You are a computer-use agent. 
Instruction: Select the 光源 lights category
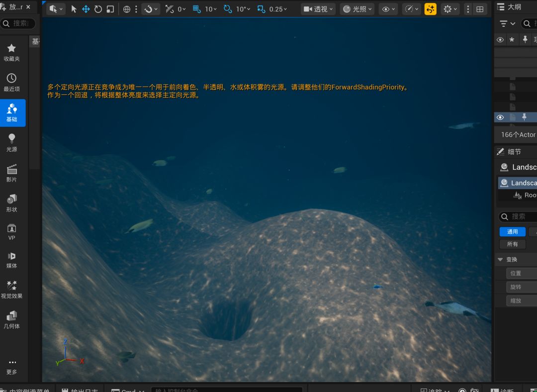pos(11,143)
